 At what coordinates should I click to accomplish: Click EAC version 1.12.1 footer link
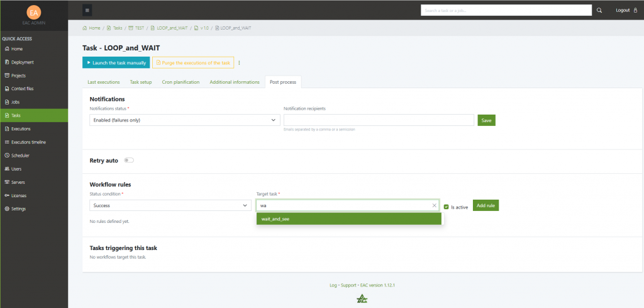377,285
